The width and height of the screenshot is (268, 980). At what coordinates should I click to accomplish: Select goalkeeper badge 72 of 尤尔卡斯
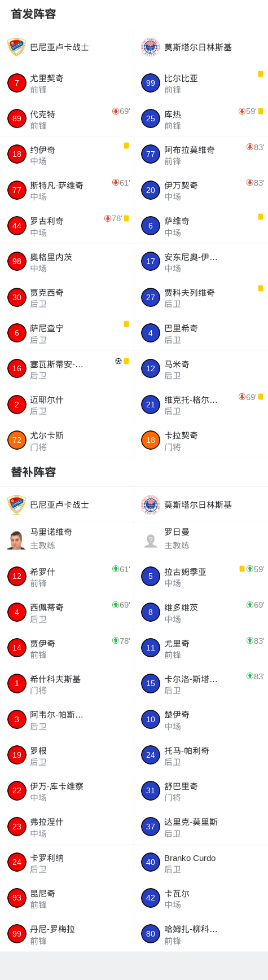(17, 440)
